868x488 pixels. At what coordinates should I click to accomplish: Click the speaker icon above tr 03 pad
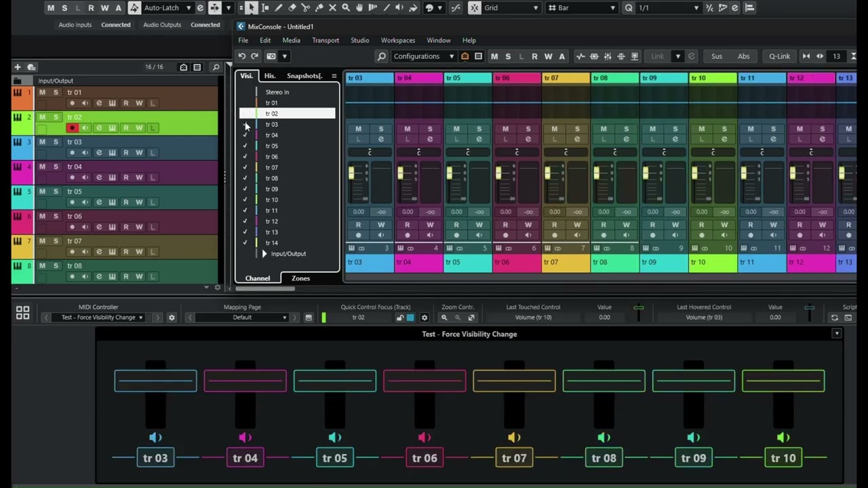tap(155, 437)
